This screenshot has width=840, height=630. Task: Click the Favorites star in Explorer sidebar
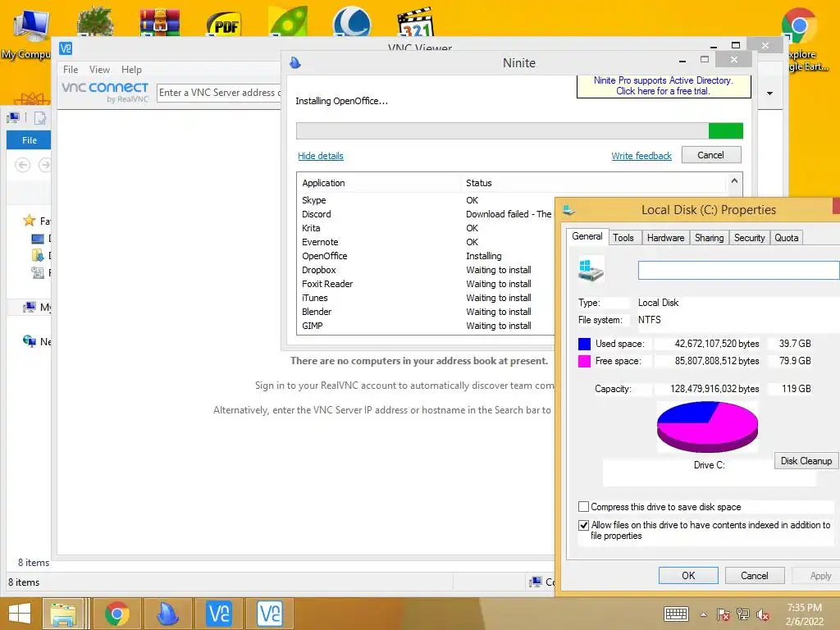(x=29, y=220)
